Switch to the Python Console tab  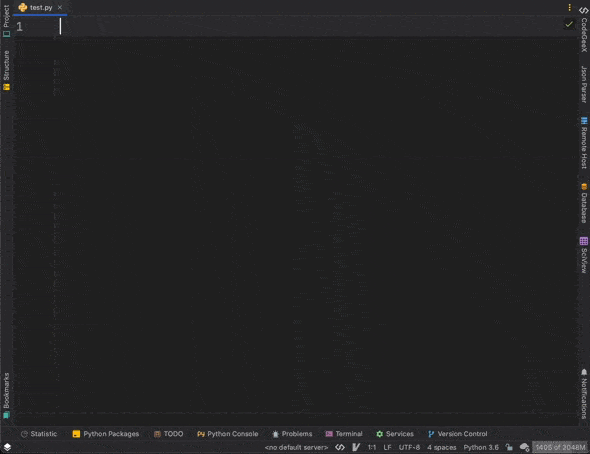pyautogui.click(x=228, y=434)
